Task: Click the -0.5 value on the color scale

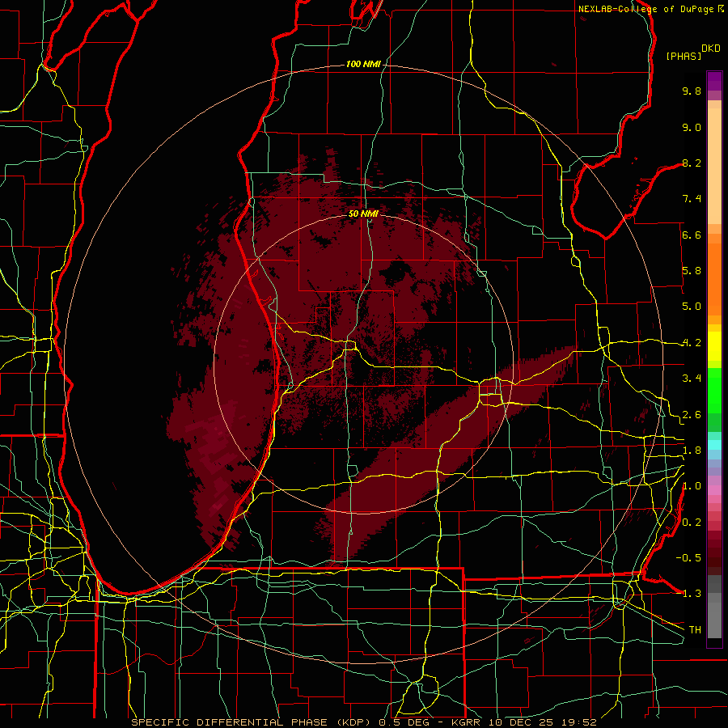Action: click(x=688, y=558)
